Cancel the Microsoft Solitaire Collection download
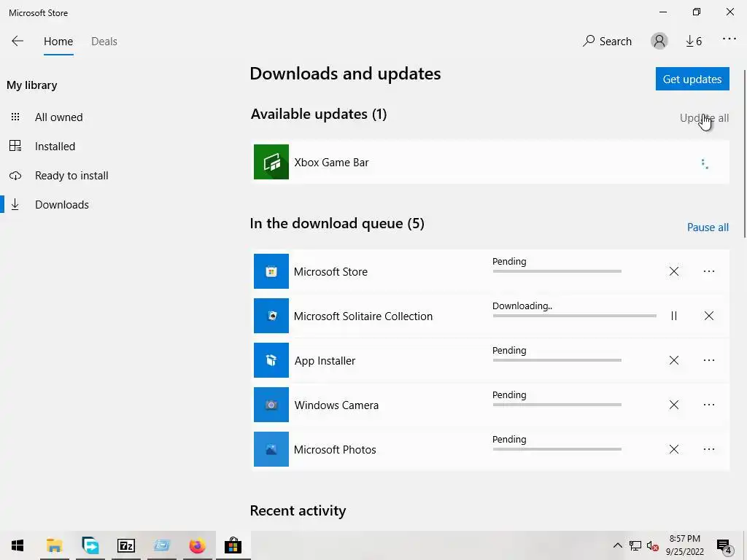 pyautogui.click(x=709, y=316)
